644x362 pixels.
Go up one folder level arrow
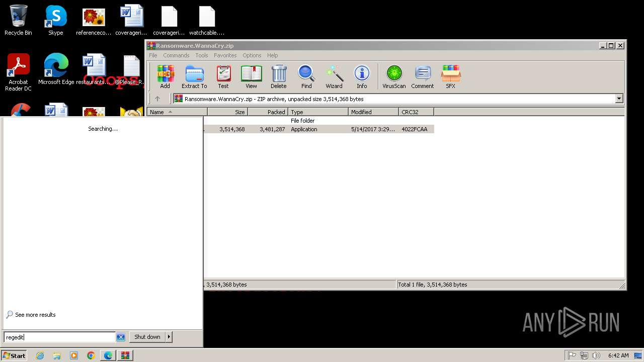point(157,99)
